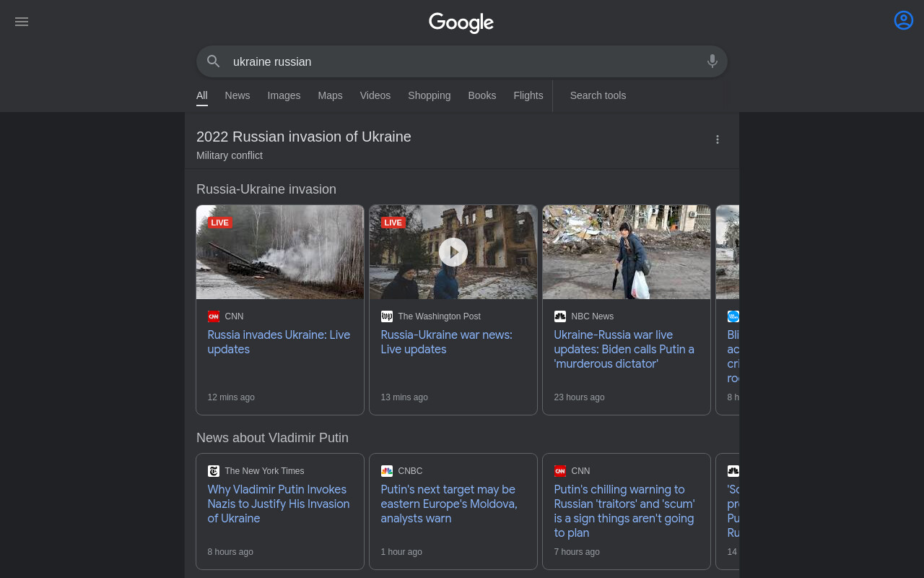Click 'The Washington Post' source name
The width and height of the screenshot is (924, 578).
point(440,316)
